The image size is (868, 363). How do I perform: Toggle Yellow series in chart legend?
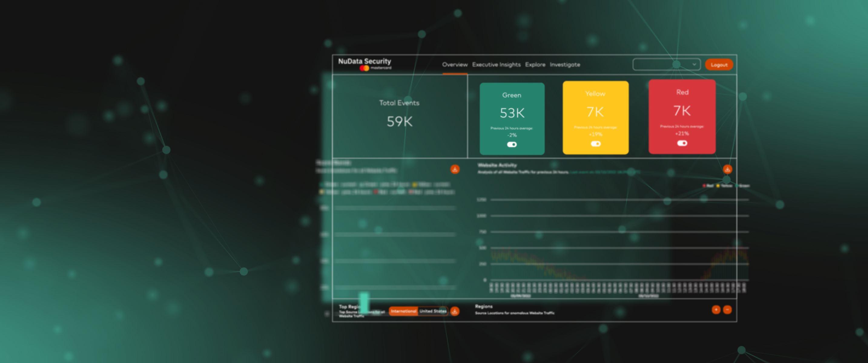724,185
